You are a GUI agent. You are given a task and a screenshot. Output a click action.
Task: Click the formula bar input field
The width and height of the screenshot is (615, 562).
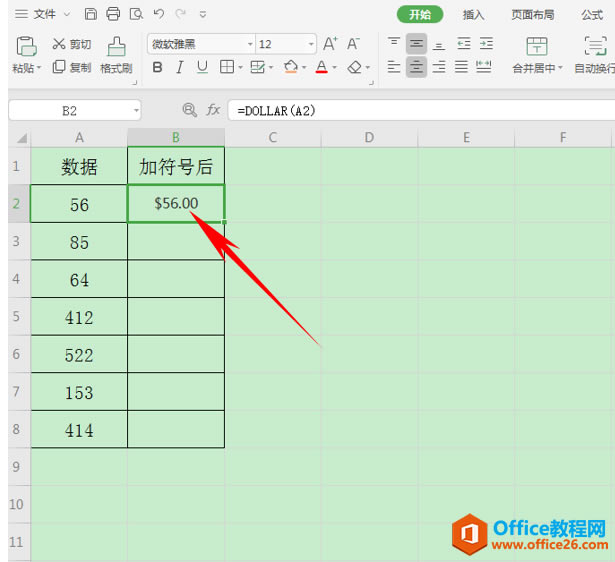tap(421, 110)
